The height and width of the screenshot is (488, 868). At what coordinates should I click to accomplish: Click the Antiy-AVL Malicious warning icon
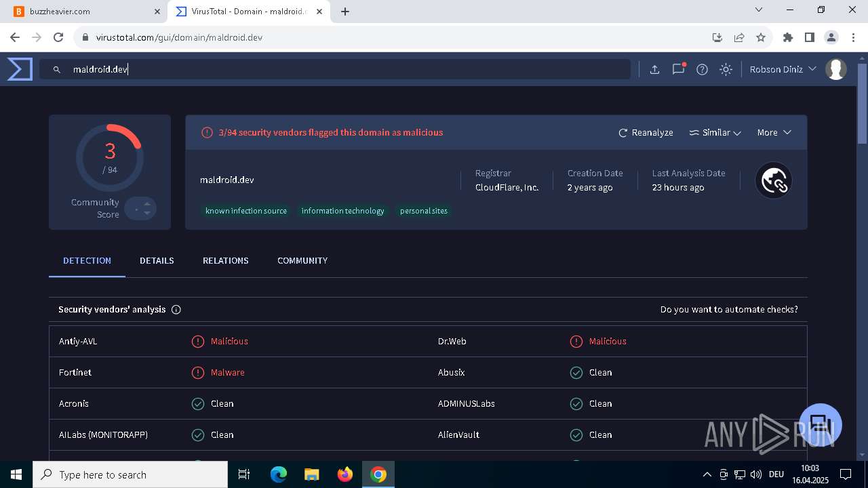point(198,342)
